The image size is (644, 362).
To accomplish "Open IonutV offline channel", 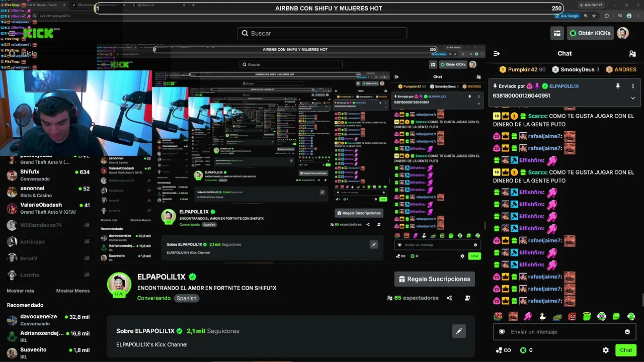I will pos(48,258).
